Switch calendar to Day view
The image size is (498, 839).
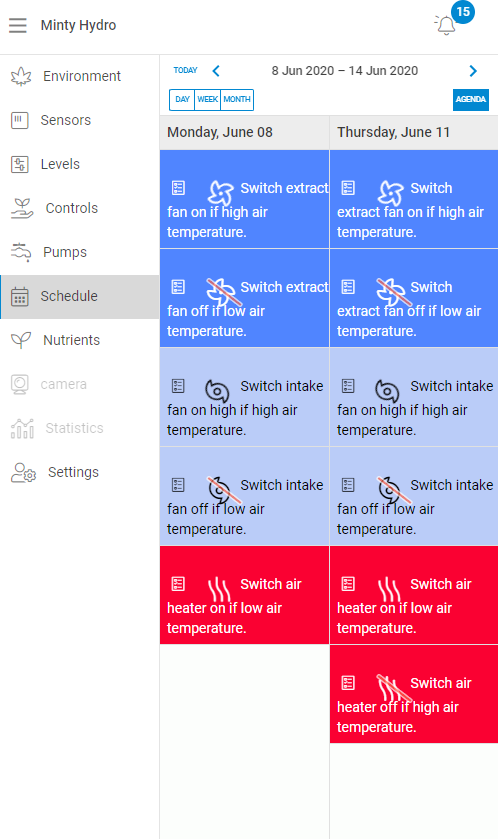pyautogui.click(x=182, y=100)
